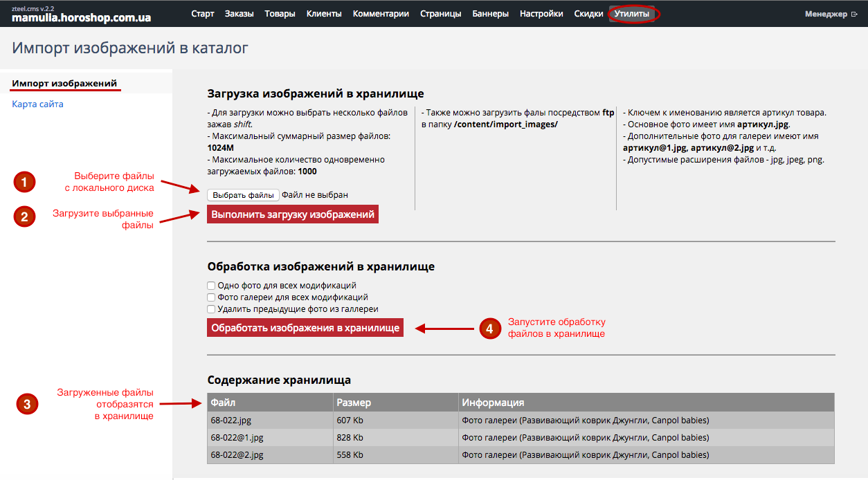Click the info cell for 68-022@1.jpg
This screenshot has width=868, height=480.
click(647, 438)
